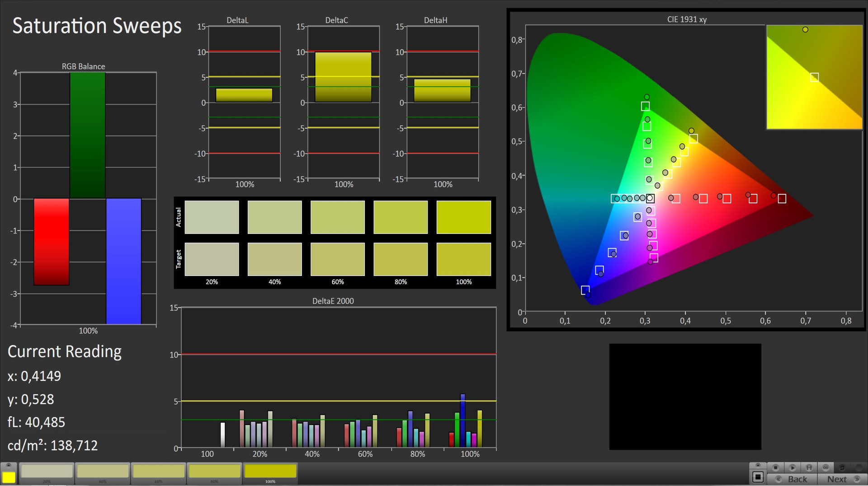Viewport: 868px width, 486px height.
Task: Click the Current Reading label
Action: pyautogui.click(x=65, y=352)
